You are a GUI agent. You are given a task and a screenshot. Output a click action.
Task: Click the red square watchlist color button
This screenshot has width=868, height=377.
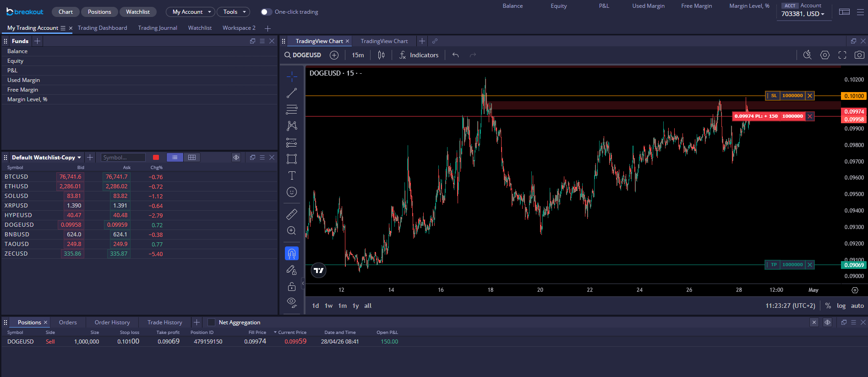tap(156, 158)
